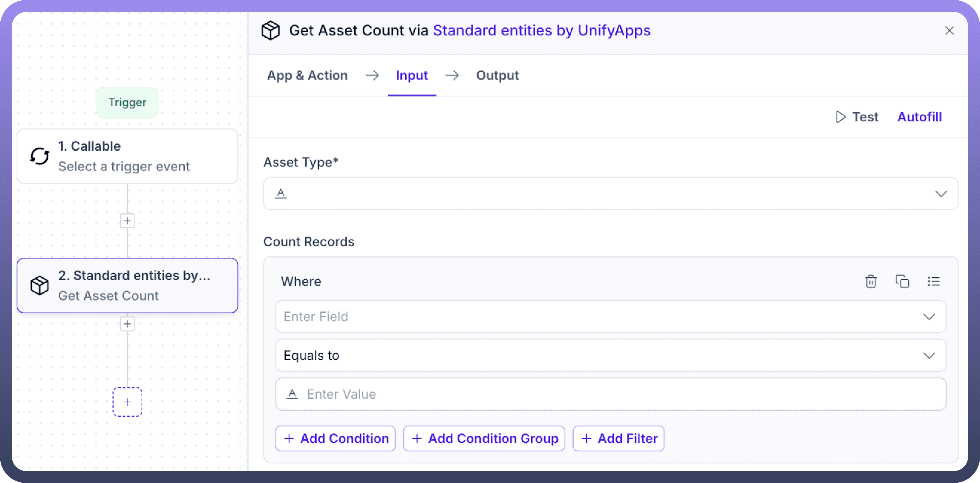Add step below Get Asset Count node
The width and height of the screenshot is (980, 483).
click(x=128, y=324)
